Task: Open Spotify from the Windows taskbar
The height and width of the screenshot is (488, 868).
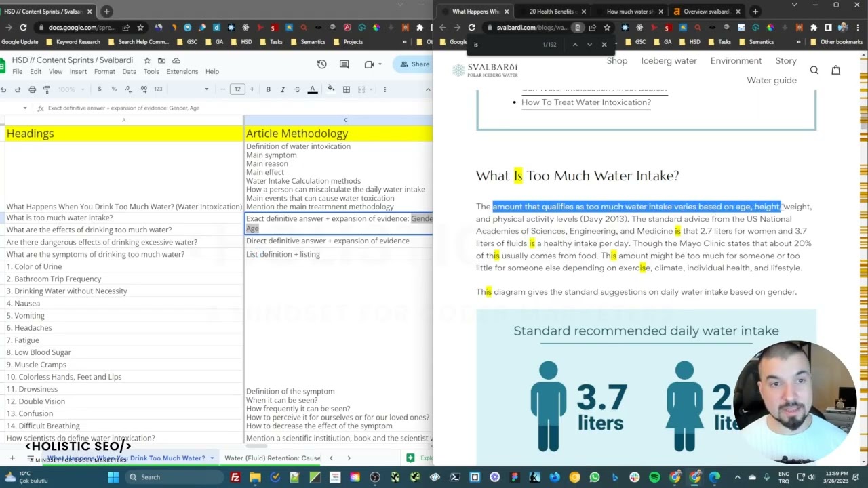Action: pyautogui.click(x=654, y=477)
